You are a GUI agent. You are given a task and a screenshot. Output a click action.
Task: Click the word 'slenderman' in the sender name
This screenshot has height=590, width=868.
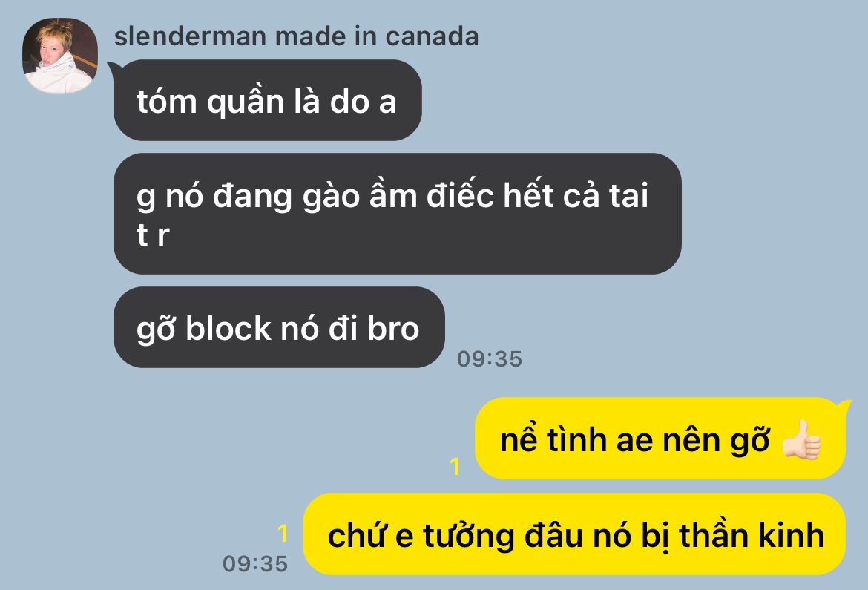[x=190, y=36]
